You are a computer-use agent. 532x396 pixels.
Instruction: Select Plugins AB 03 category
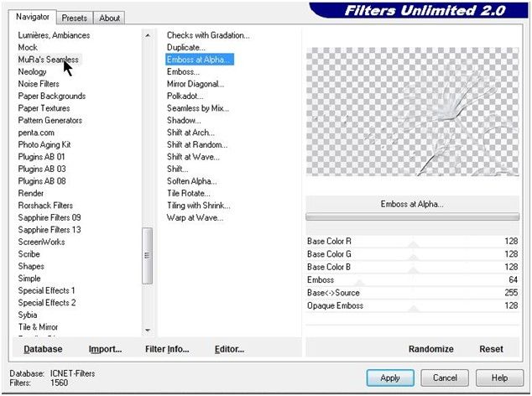[42, 169]
